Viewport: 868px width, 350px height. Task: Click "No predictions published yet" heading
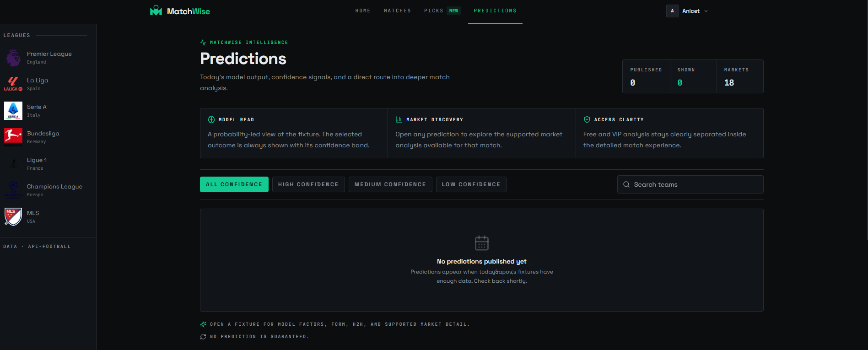click(482, 262)
